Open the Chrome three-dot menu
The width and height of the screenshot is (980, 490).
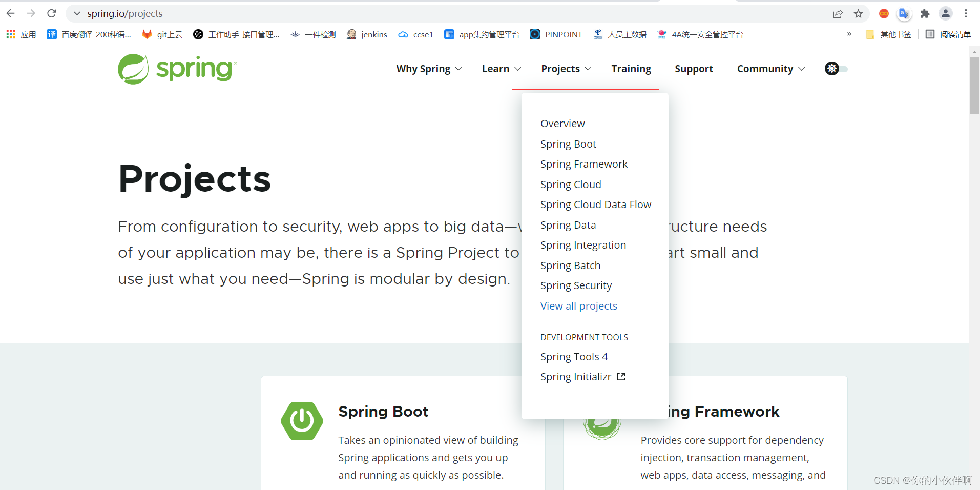966,14
